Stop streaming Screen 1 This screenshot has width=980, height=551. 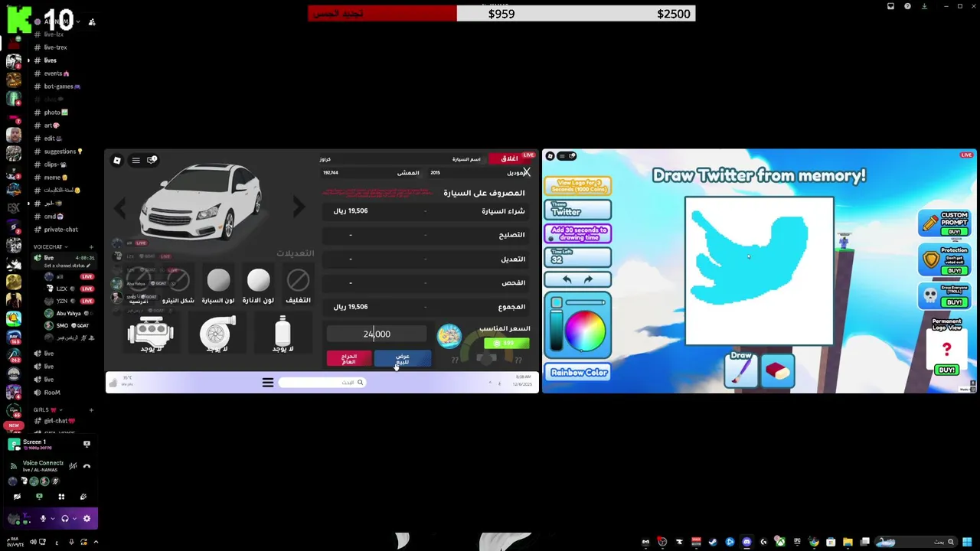tap(87, 444)
